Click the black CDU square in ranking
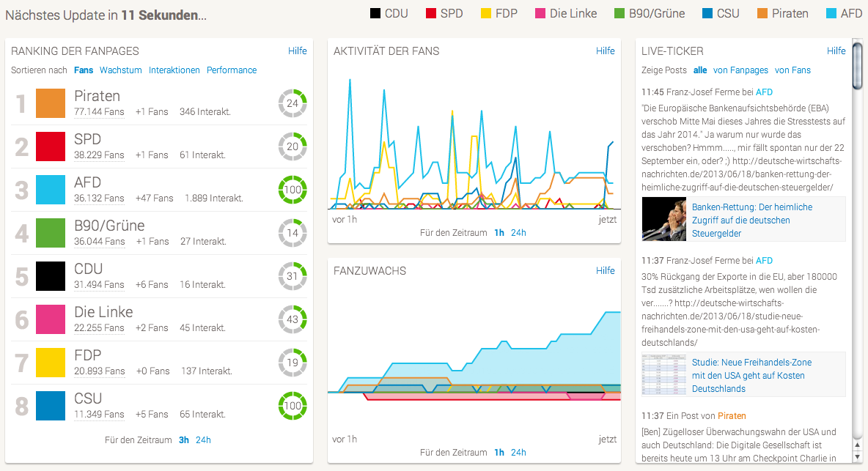868x471 pixels. tap(51, 276)
